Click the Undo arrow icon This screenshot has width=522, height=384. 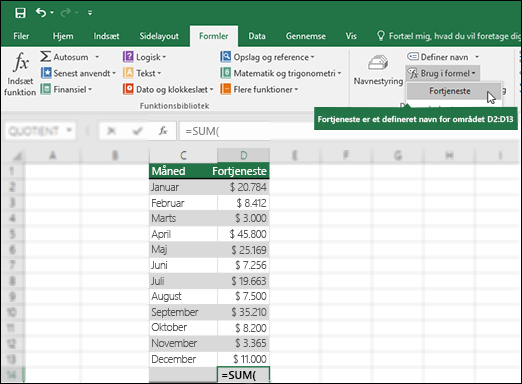pyautogui.click(x=41, y=13)
